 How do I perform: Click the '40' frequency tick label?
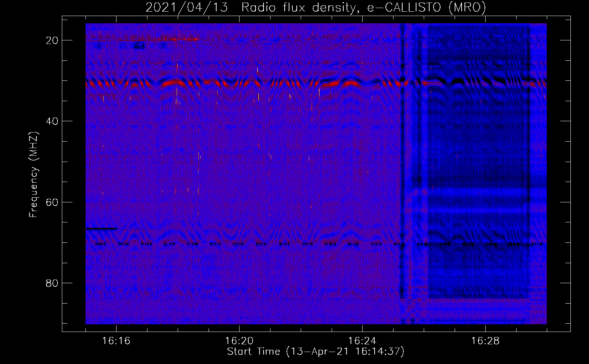tap(52, 121)
